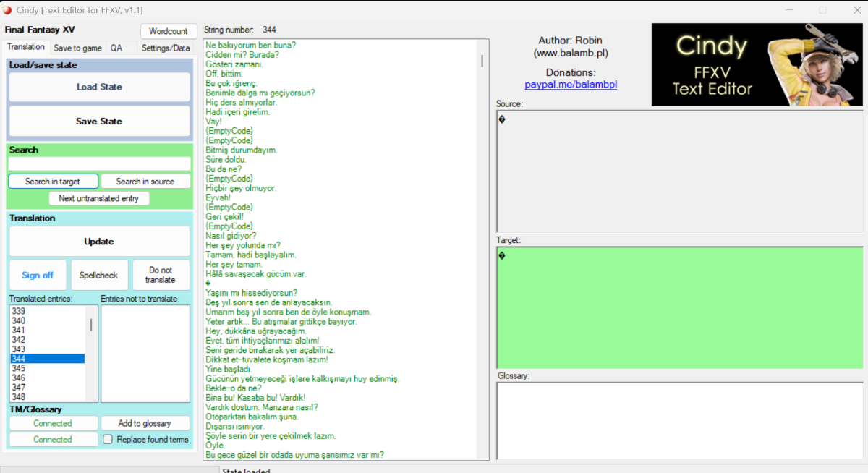Click inside the Glossary box

pyautogui.click(x=679, y=421)
